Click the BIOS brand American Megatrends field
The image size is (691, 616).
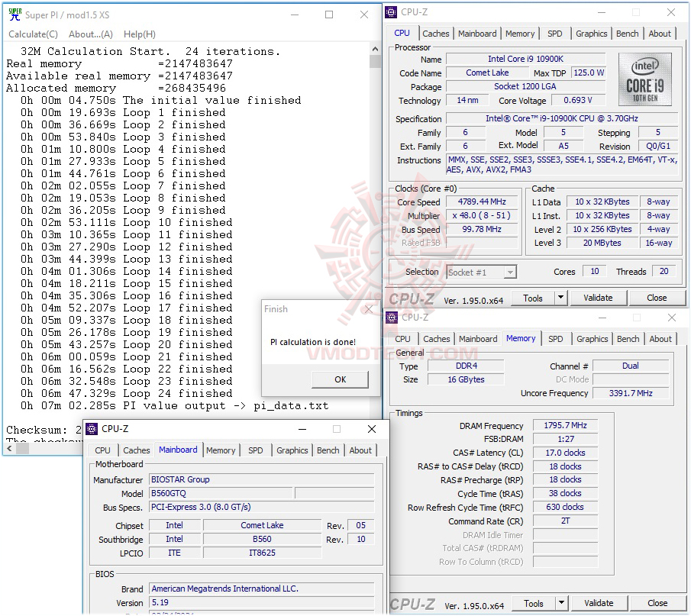click(x=262, y=589)
